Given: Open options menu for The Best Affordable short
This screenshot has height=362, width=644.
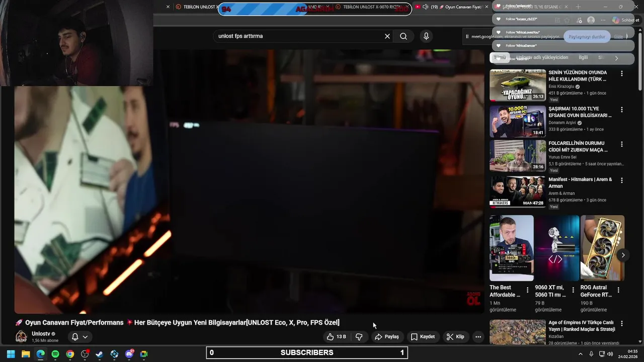Looking at the screenshot, I should 527,290.
